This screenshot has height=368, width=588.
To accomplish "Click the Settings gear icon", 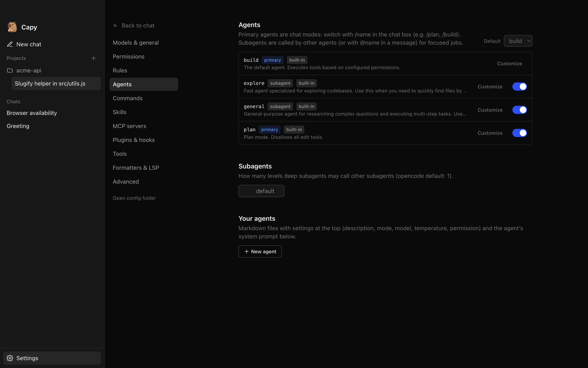I will pos(10,358).
